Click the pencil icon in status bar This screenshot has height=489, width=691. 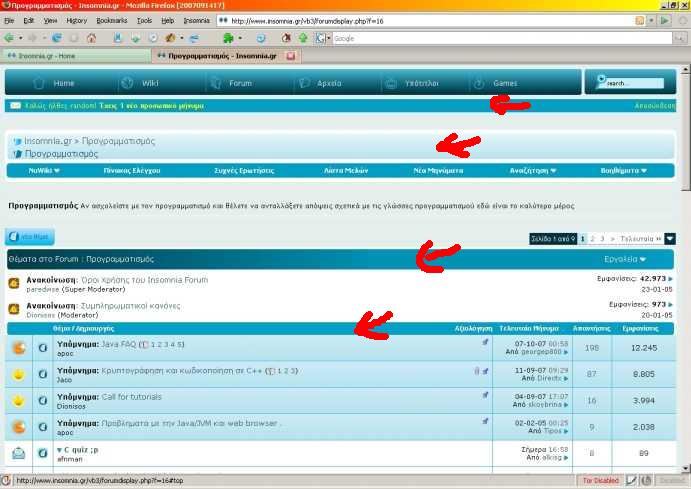[632, 480]
